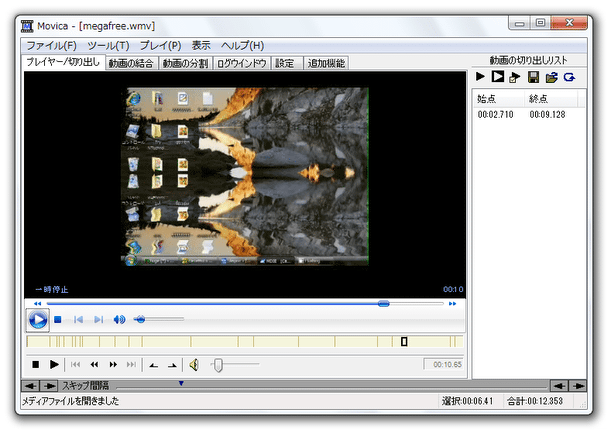Click the メディアファイルを開きました status message
This screenshot has height=433, width=611.
(x=71, y=401)
